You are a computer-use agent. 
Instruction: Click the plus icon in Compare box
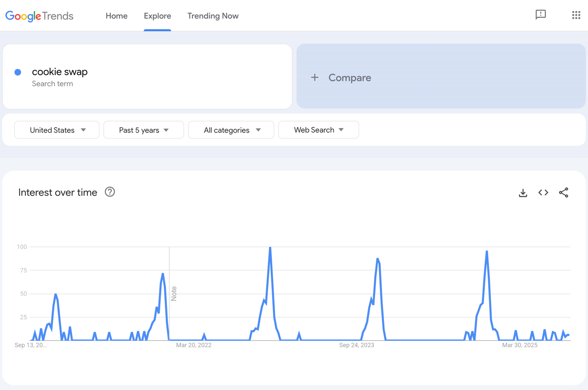(x=315, y=77)
